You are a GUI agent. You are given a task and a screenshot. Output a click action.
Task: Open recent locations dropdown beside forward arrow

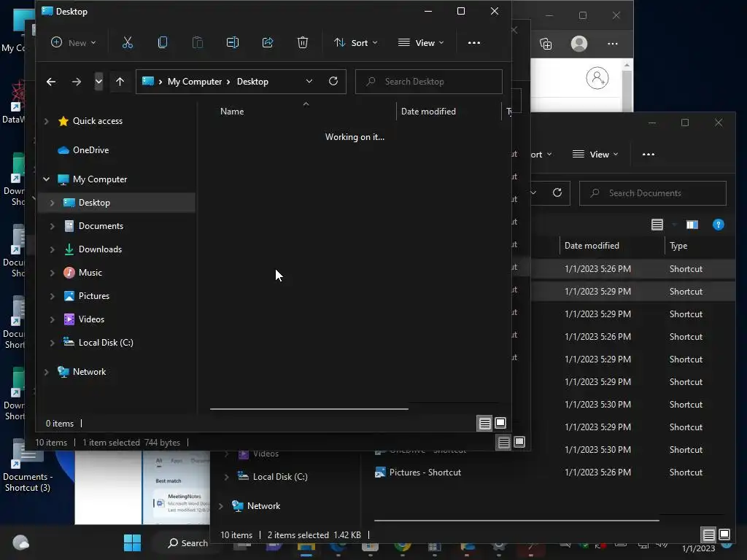coord(98,82)
